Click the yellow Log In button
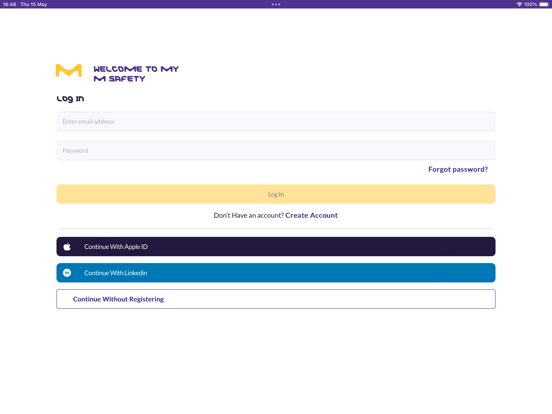The image size is (552, 414). click(276, 194)
